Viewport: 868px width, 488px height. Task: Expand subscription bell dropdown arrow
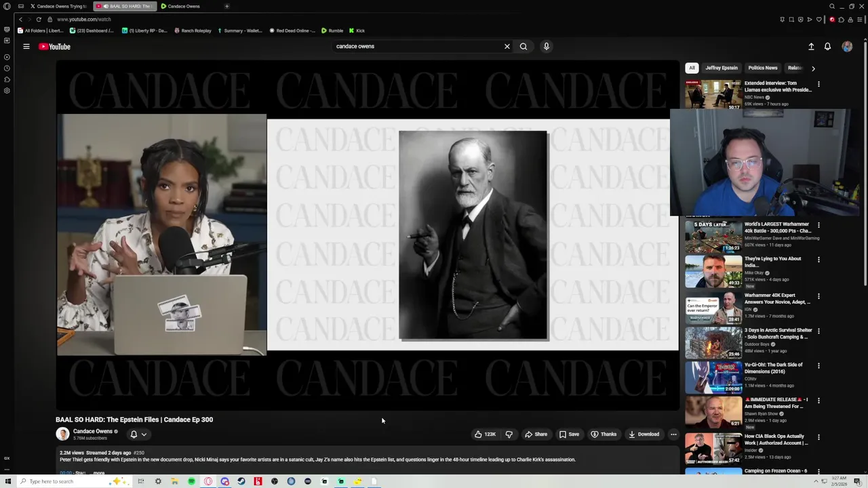(x=144, y=434)
